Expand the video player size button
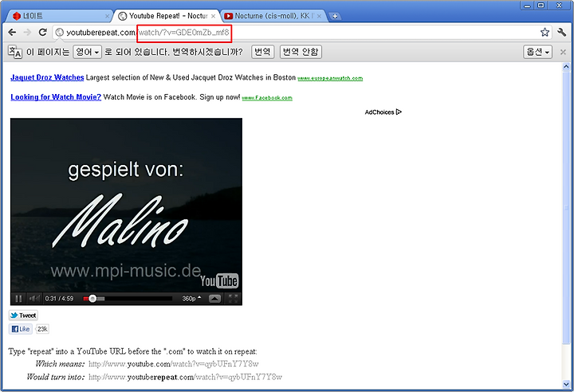Screen dimensions: 574x392 tap(215, 299)
